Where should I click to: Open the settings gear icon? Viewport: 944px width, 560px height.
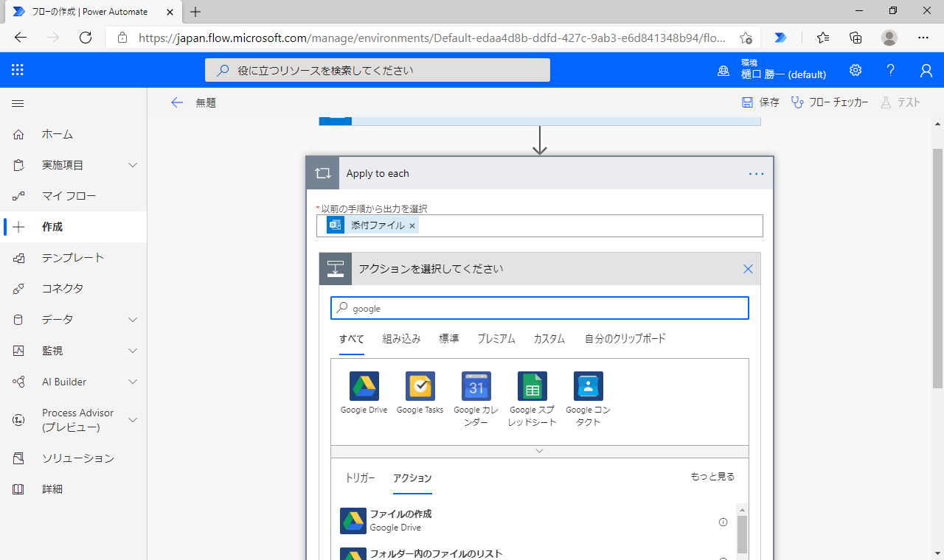point(855,70)
